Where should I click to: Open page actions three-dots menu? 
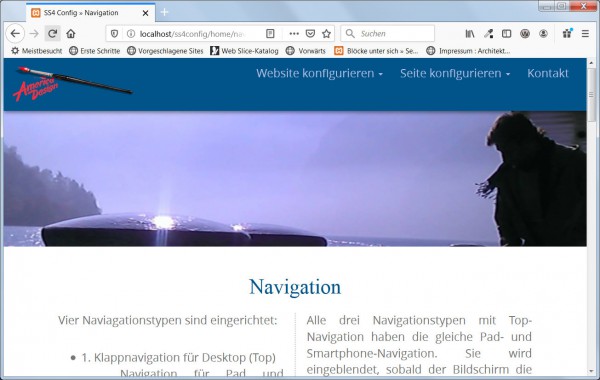click(294, 34)
